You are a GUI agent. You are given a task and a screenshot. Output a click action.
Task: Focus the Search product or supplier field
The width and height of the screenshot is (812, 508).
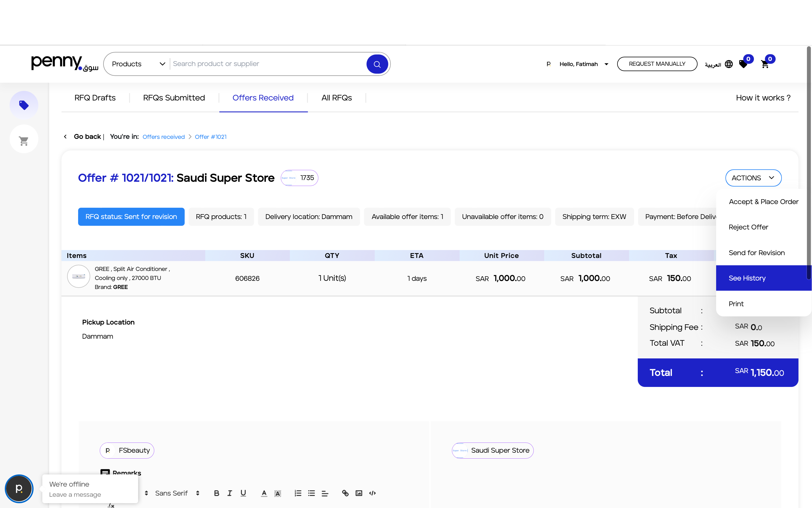(268, 64)
